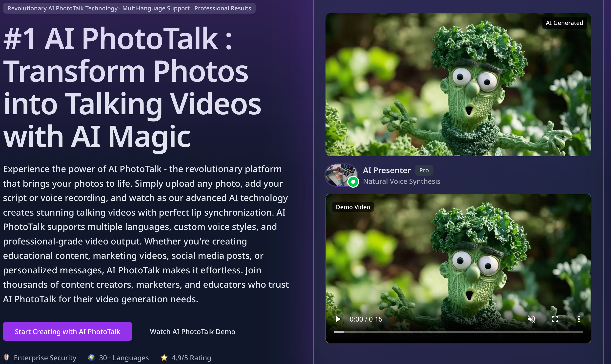The width and height of the screenshot is (611, 364).
Task: Click the AI Presenter heading text
Action: (387, 170)
